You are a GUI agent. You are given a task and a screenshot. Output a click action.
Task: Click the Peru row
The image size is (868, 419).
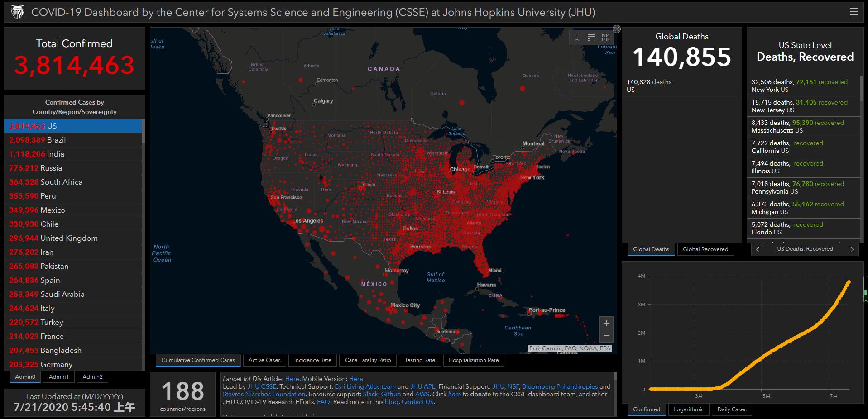coord(73,196)
